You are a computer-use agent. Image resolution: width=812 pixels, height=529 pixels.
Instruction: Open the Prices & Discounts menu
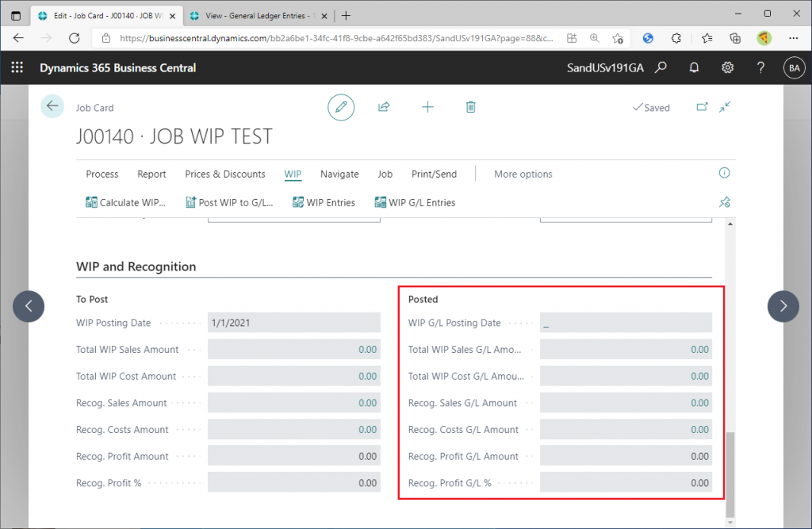point(225,174)
